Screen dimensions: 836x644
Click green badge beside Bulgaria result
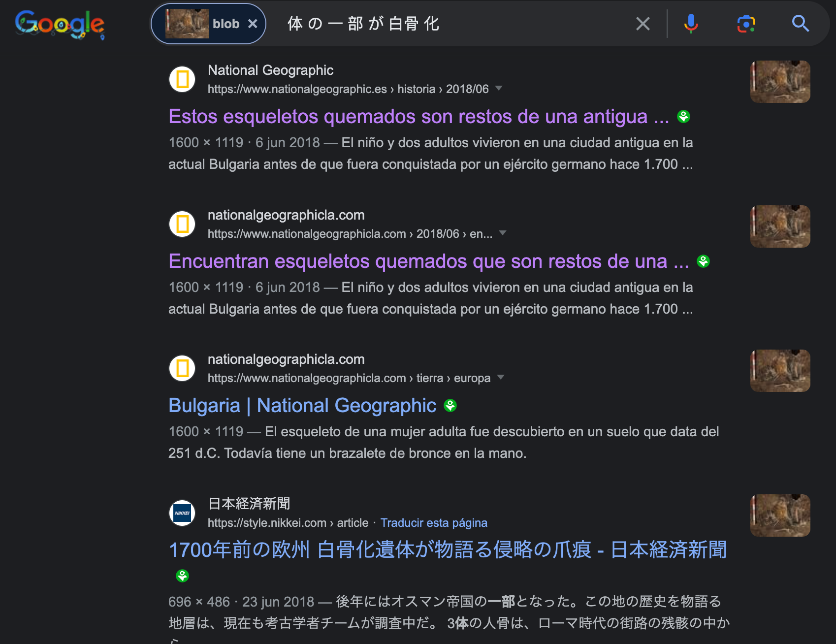[x=450, y=406]
